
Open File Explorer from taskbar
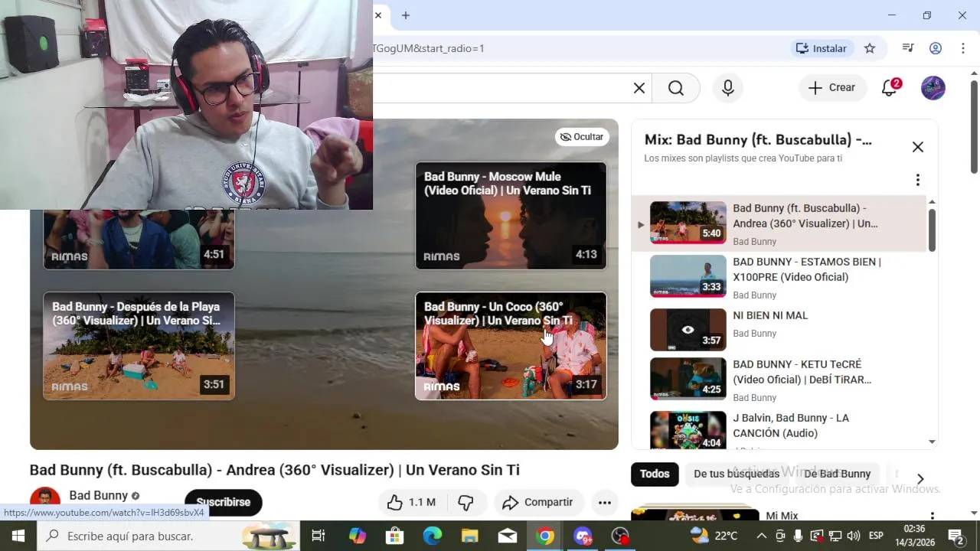tap(470, 536)
